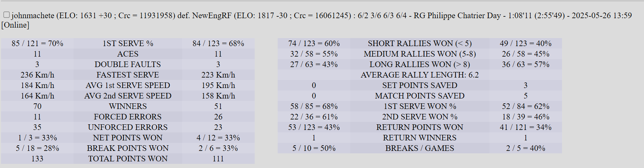Click the TOTAL POINTS WON label
The image size is (644, 168).
pyautogui.click(x=128, y=159)
